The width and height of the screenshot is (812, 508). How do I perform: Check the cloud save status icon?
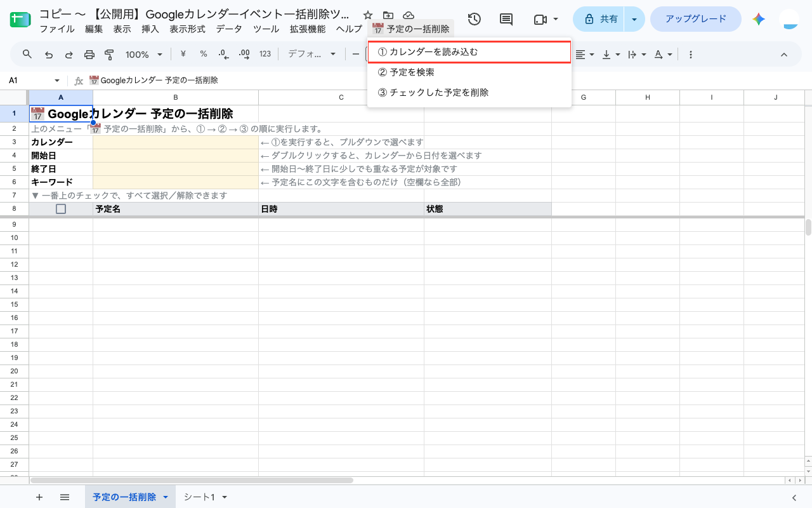[409, 15]
